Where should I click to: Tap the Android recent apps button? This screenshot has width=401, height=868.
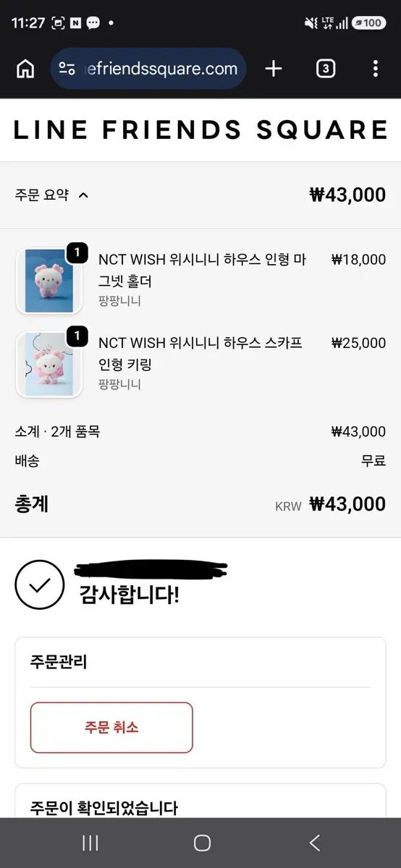[90, 843]
